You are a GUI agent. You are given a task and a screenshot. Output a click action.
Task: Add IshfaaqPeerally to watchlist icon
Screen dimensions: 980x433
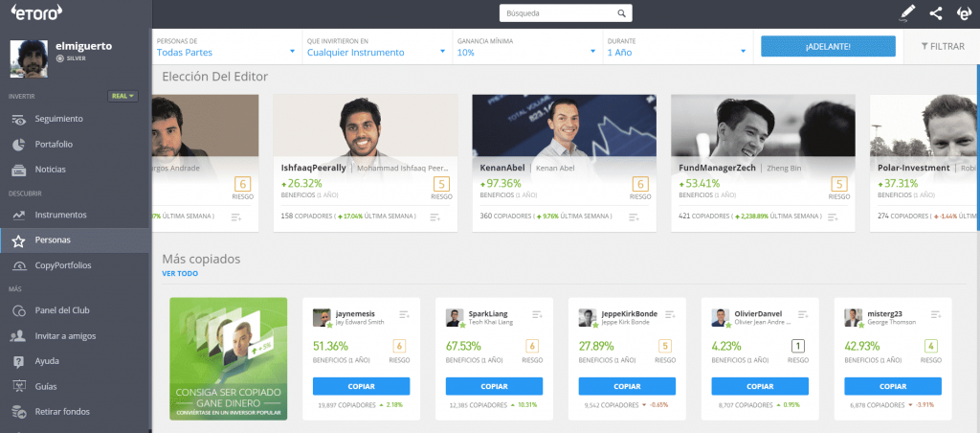(435, 217)
